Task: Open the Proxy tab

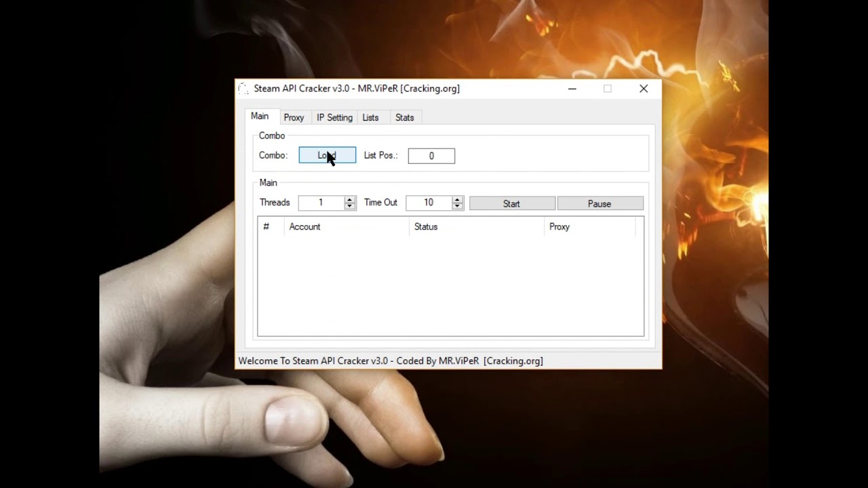Action: [x=294, y=117]
